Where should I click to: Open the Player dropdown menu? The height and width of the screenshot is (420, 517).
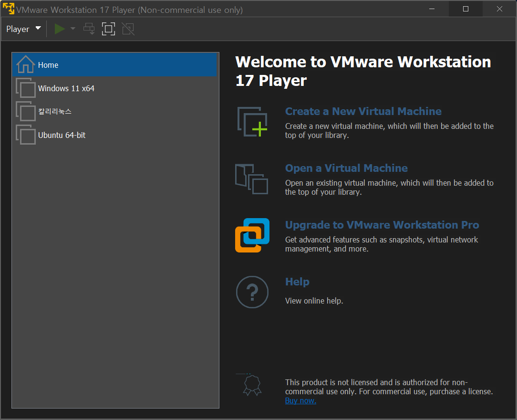tap(23, 29)
